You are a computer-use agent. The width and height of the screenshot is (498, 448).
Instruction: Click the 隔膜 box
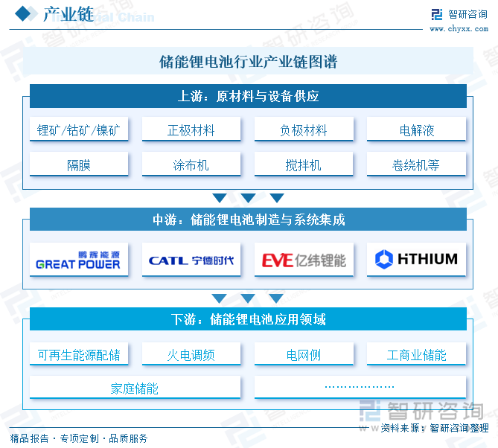[79, 164]
